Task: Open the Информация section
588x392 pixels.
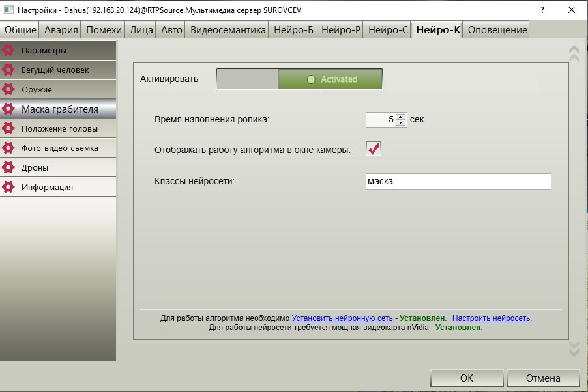Action: click(x=58, y=187)
